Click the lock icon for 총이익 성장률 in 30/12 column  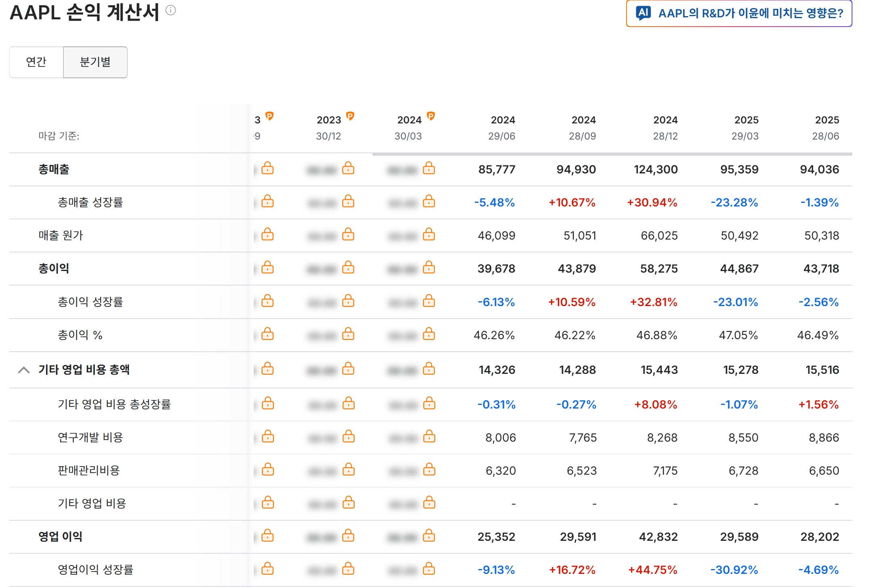(x=348, y=300)
